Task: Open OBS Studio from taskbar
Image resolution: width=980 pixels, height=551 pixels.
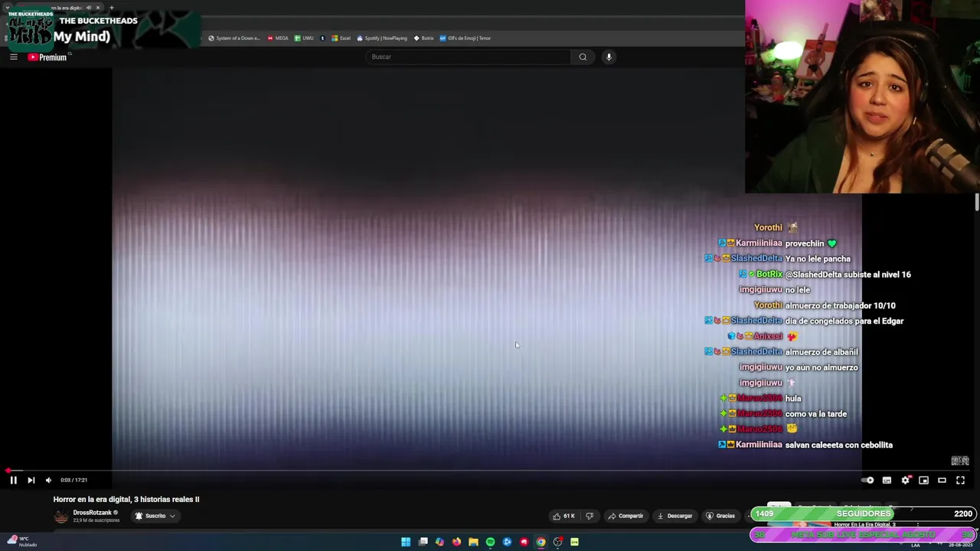Action: point(557,542)
